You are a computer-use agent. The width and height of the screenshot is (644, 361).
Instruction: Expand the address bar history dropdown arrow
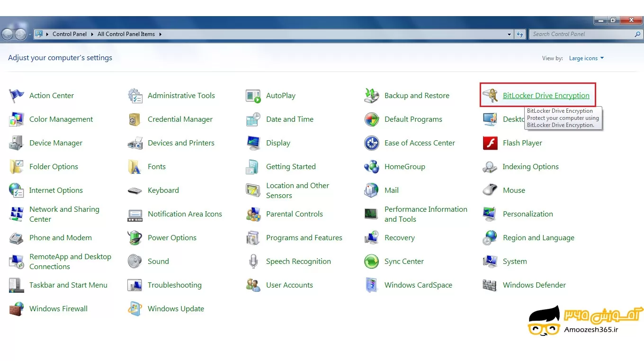(x=510, y=34)
